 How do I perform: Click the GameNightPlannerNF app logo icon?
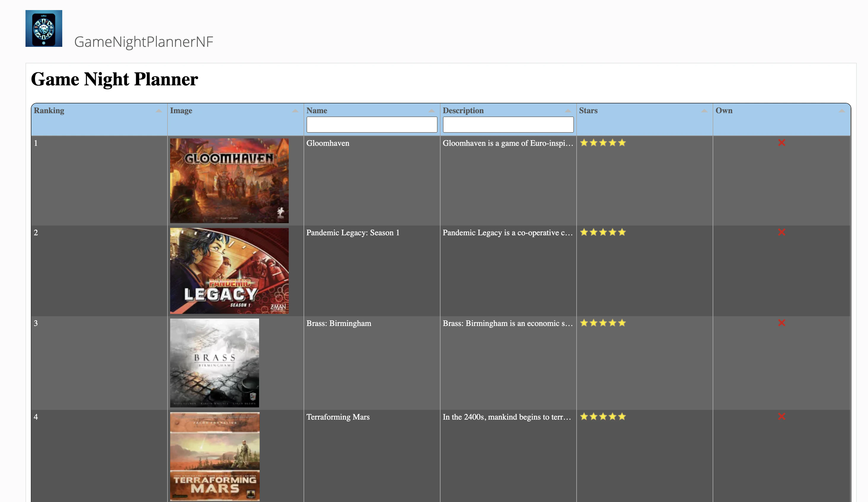tap(44, 28)
